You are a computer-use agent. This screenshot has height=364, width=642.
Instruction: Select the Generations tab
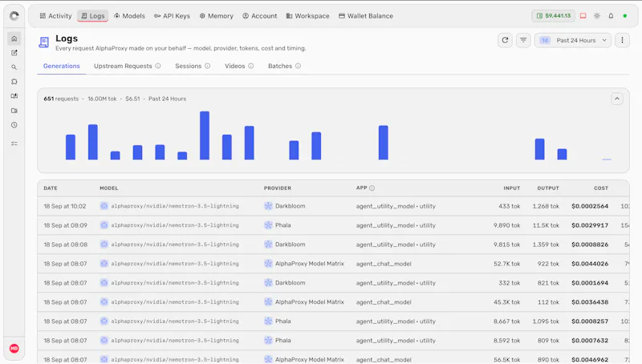pyautogui.click(x=62, y=66)
